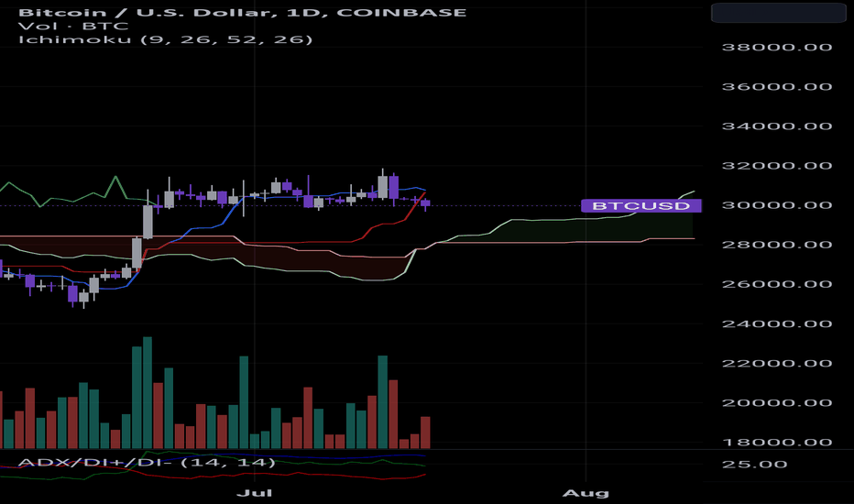Open the Ichimoku (9, 26, 52, 26) legend
The width and height of the screenshot is (854, 504).
tap(166, 39)
